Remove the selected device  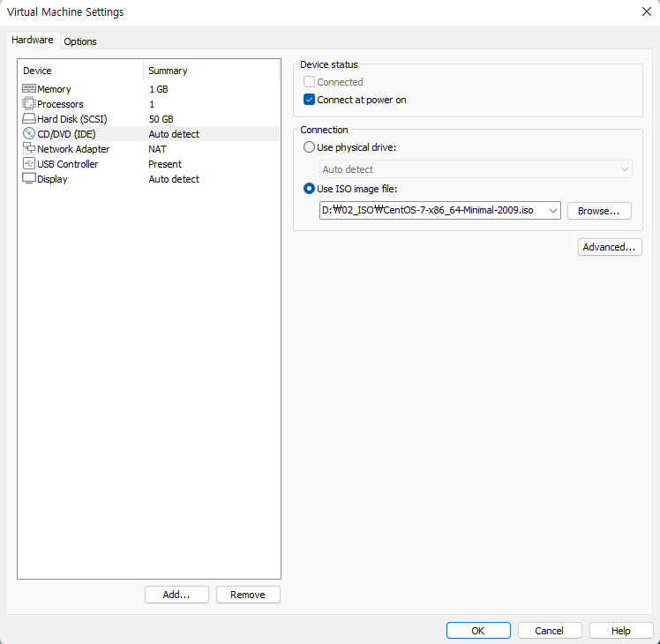tap(248, 595)
